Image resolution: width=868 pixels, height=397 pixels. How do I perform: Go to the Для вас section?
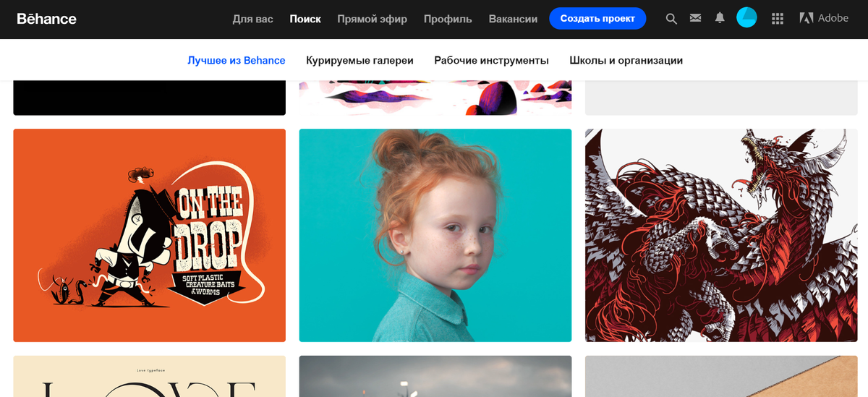coord(253,19)
